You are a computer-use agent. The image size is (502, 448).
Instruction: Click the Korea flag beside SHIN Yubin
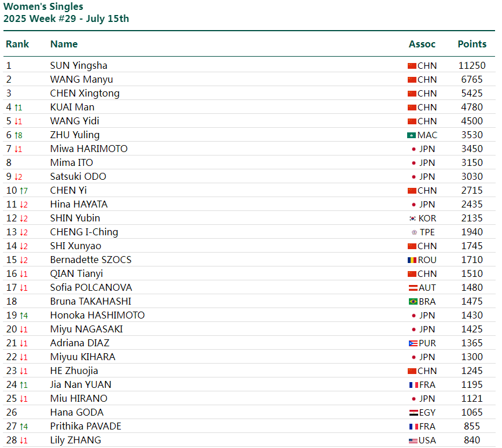point(413,219)
